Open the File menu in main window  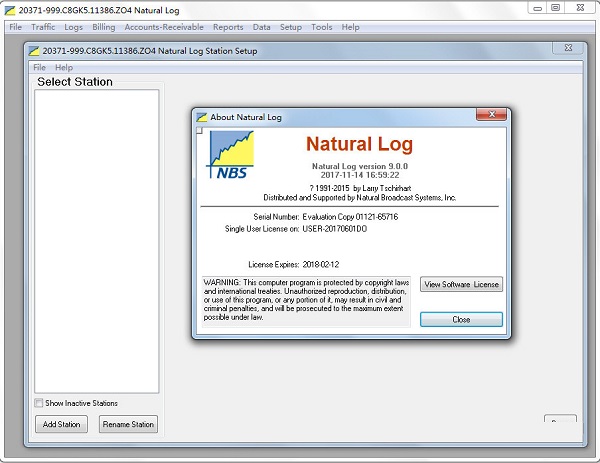(15, 27)
